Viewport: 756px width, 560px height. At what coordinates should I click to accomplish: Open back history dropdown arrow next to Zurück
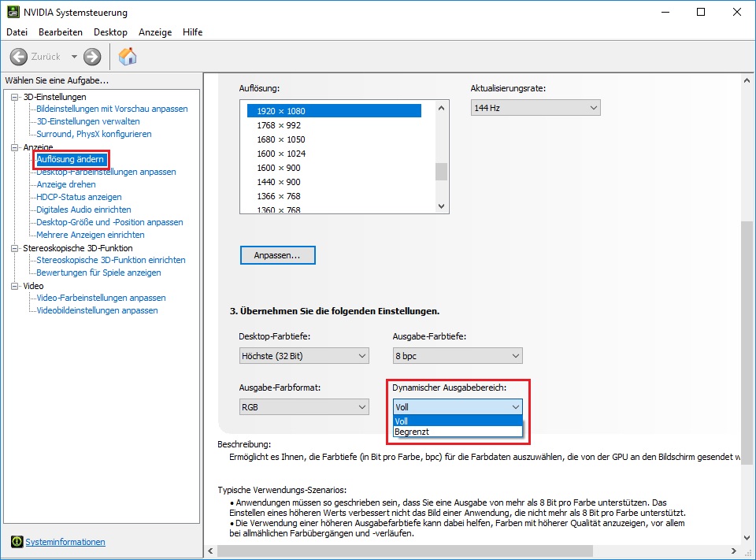(74, 57)
